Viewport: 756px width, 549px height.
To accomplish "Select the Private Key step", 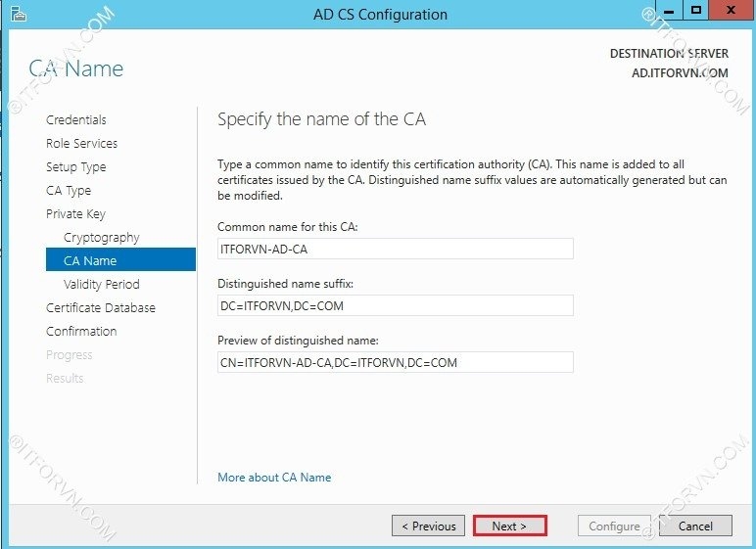I will (x=75, y=214).
